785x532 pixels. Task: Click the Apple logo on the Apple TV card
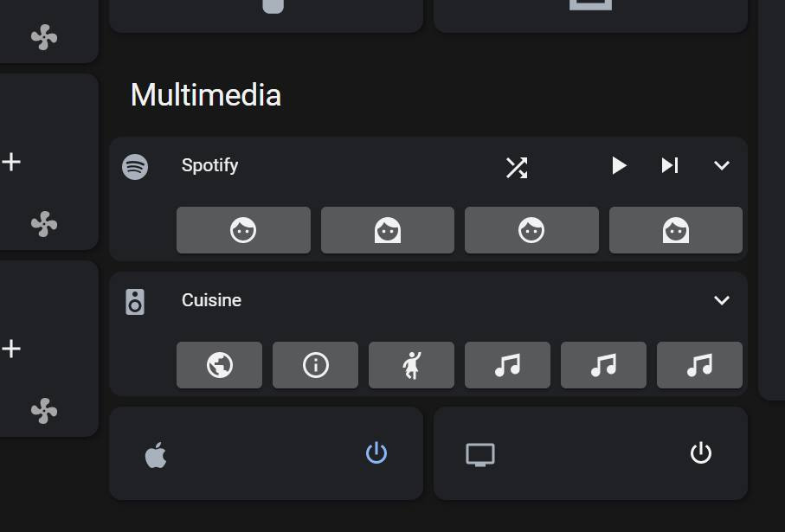click(155, 453)
